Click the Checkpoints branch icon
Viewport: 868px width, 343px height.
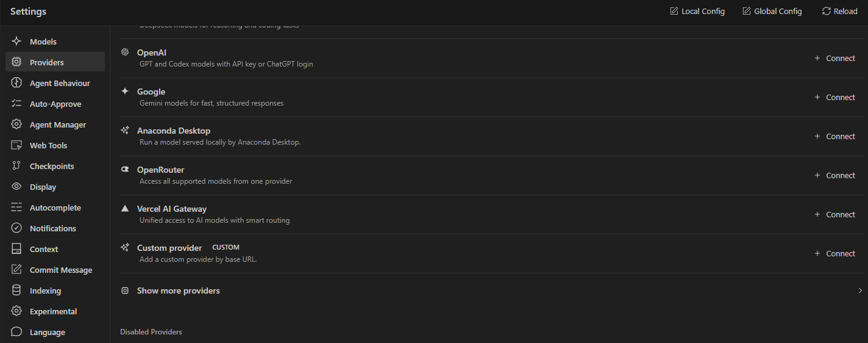[x=16, y=166]
